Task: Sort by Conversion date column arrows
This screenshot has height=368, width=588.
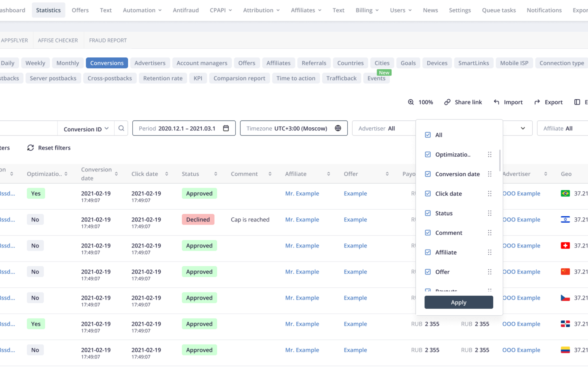Action: pos(116,174)
